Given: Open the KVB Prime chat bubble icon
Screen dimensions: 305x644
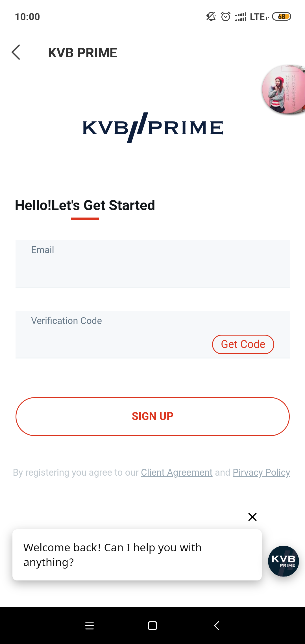Looking at the screenshot, I should point(283,561).
